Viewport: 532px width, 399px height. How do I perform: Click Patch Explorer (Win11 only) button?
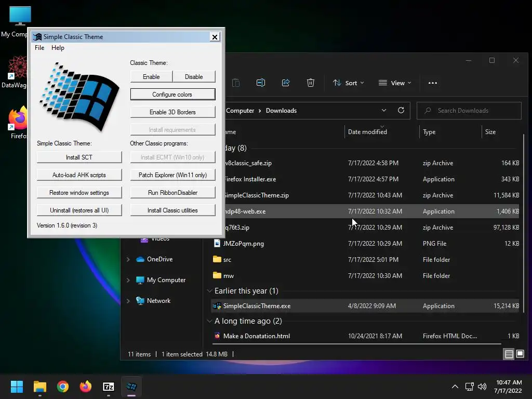coord(172,175)
